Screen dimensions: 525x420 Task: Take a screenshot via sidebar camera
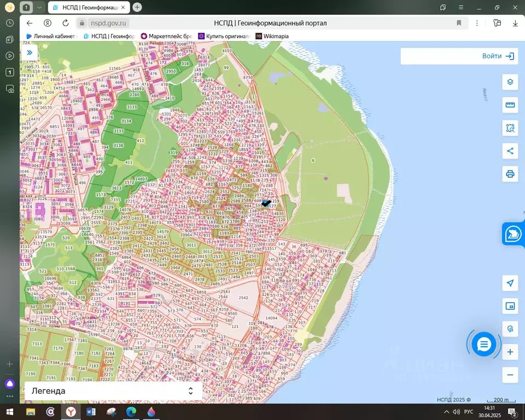[x=10, y=89]
